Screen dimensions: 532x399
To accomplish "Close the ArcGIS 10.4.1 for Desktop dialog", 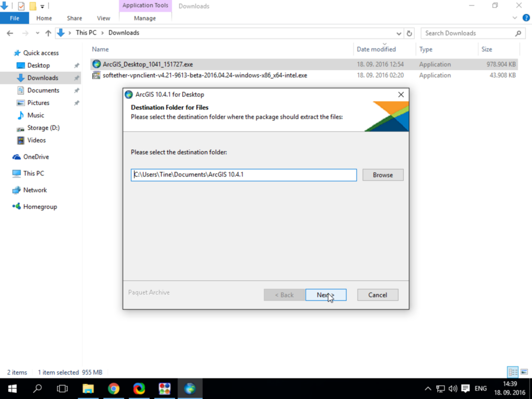I will 401,95.
